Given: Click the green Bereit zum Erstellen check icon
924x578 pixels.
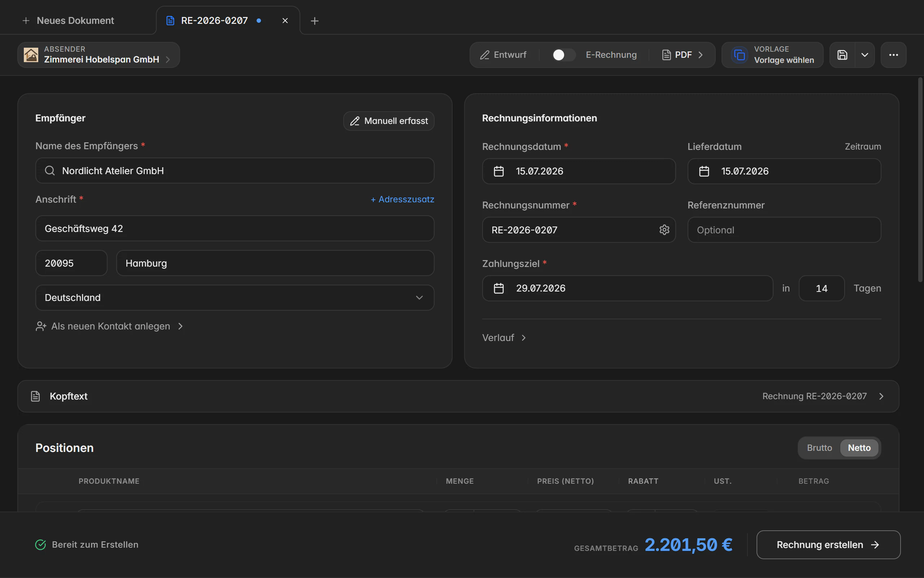Looking at the screenshot, I should tap(40, 544).
